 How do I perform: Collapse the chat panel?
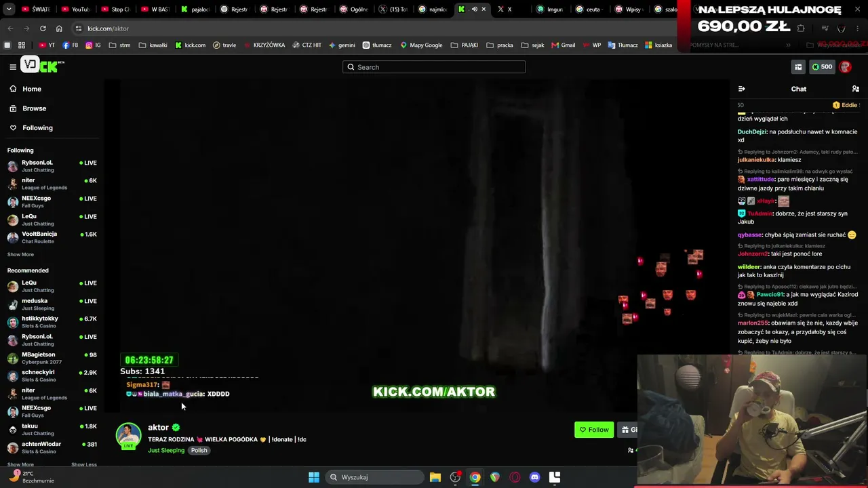click(741, 89)
